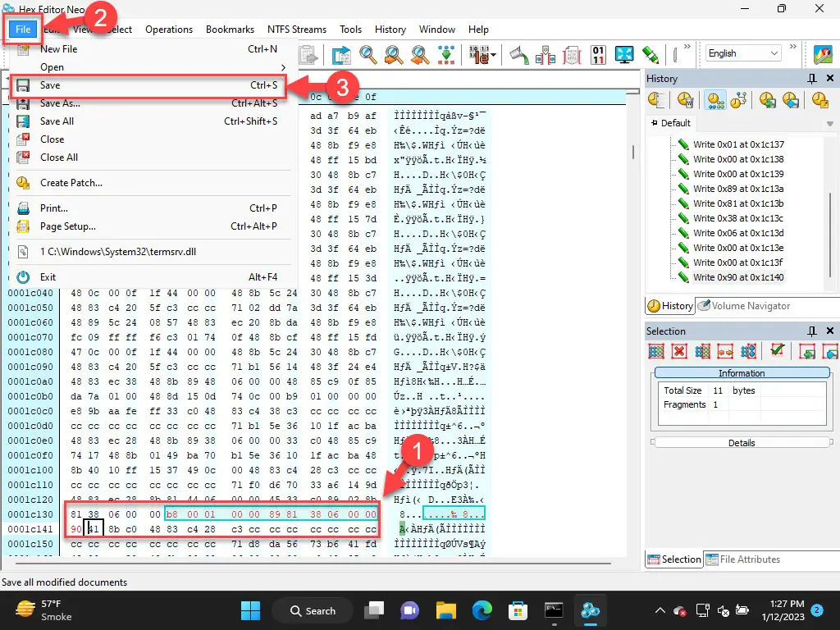The height and width of the screenshot is (630, 840).
Task: Collapse the Information section header
Action: click(741, 373)
